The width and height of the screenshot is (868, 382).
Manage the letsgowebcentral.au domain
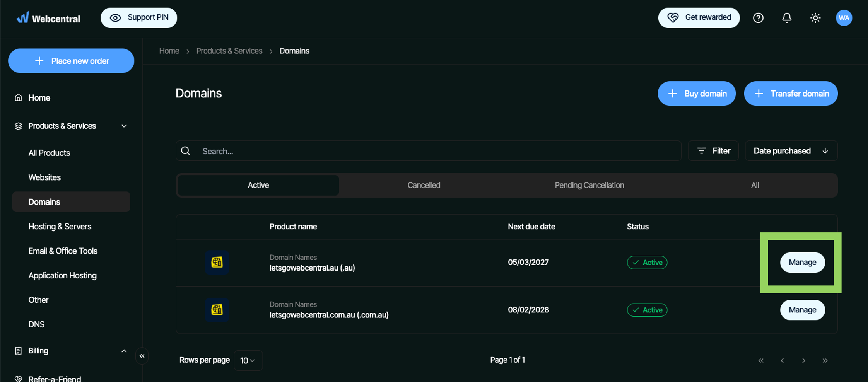pyautogui.click(x=803, y=263)
